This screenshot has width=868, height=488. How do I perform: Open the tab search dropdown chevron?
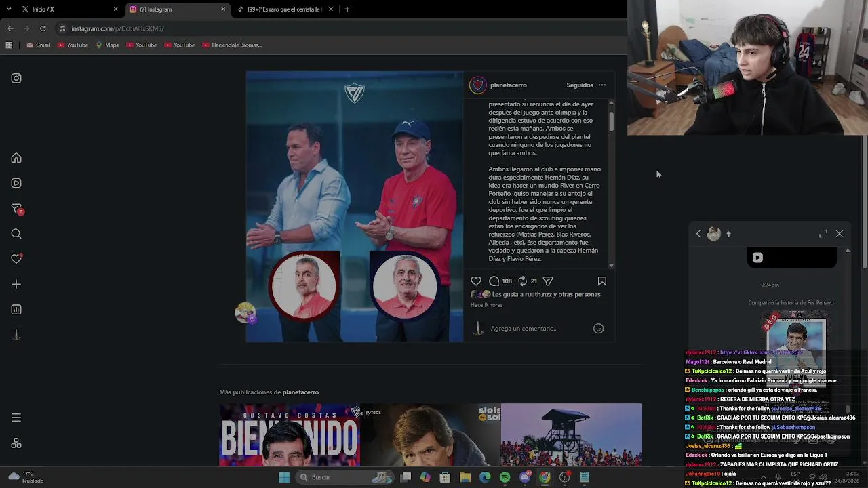point(9,9)
